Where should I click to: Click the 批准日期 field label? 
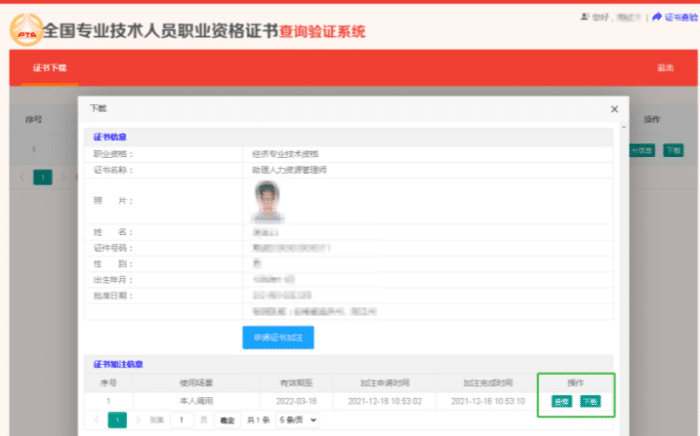click(x=113, y=295)
